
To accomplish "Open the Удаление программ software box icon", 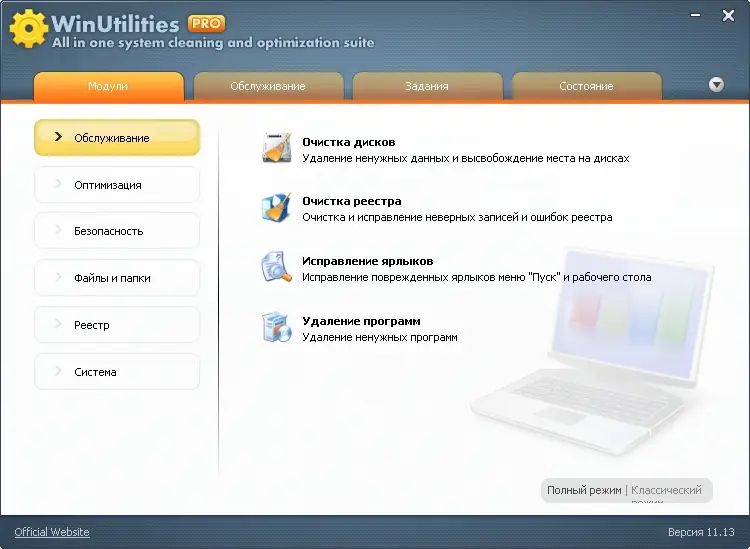I will pyautogui.click(x=276, y=328).
